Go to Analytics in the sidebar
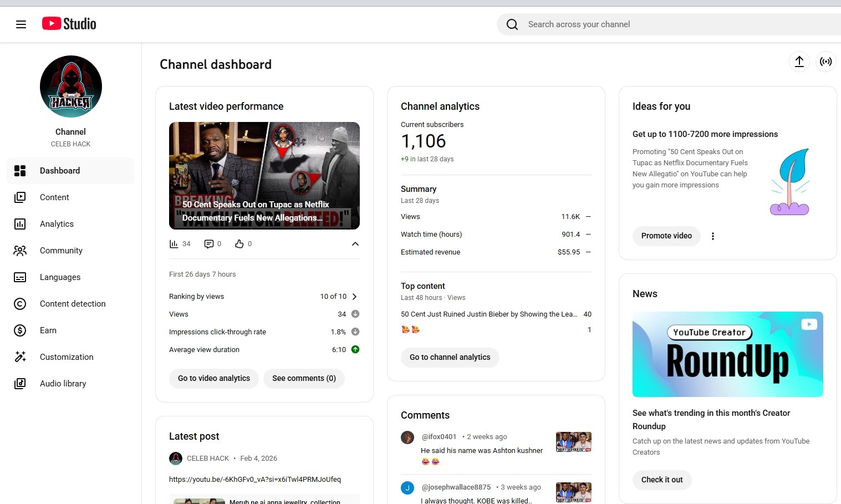 pyautogui.click(x=57, y=224)
